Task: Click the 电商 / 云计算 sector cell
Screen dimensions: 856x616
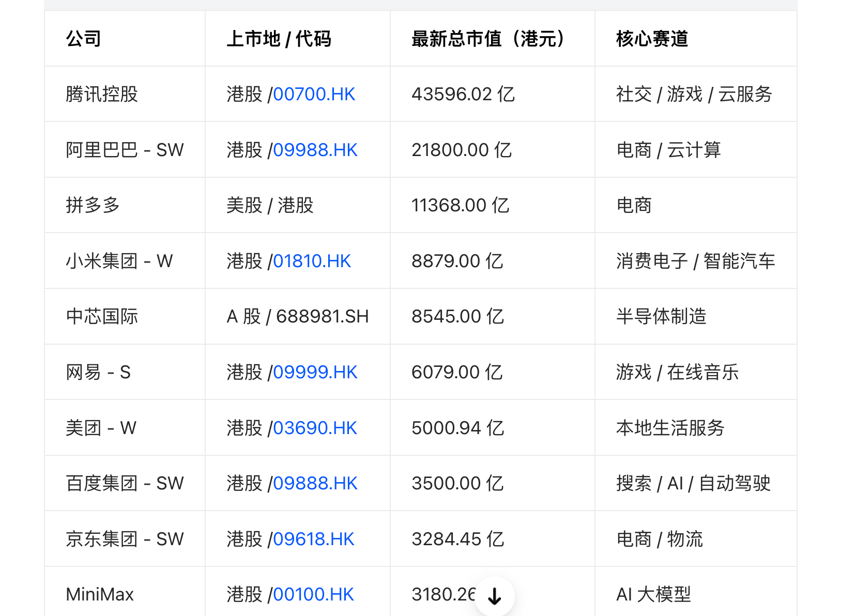Action: [696, 150]
